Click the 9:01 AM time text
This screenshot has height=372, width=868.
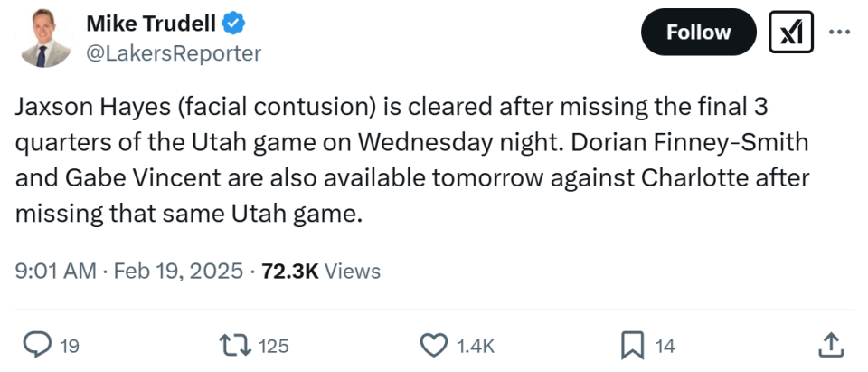coord(54,271)
